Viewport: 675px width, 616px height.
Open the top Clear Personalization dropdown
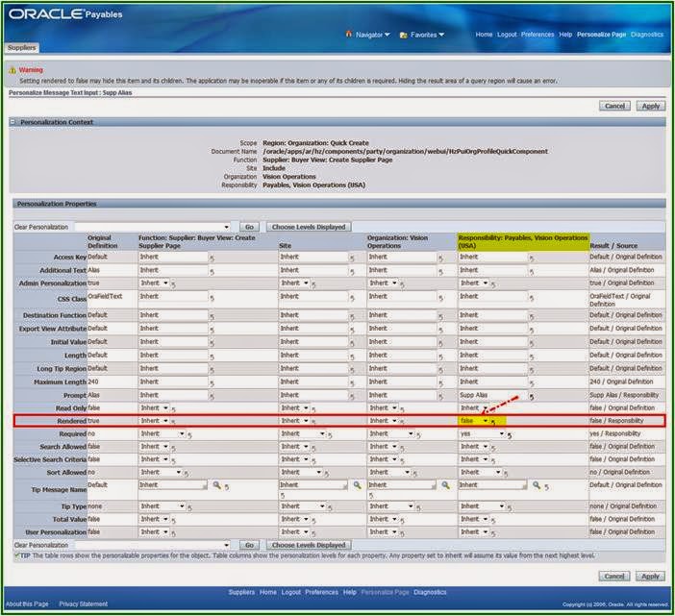pos(152,227)
